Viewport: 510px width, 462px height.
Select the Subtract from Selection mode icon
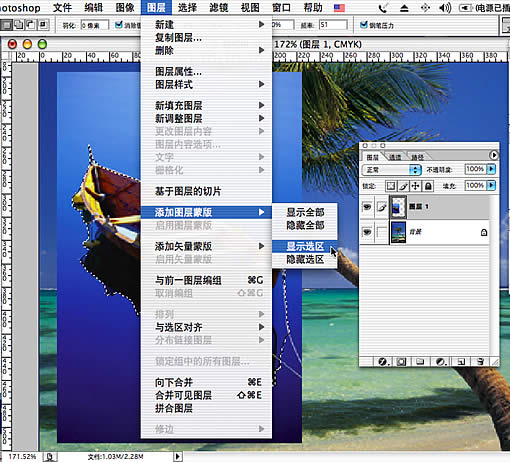pyautogui.click(x=31, y=25)
